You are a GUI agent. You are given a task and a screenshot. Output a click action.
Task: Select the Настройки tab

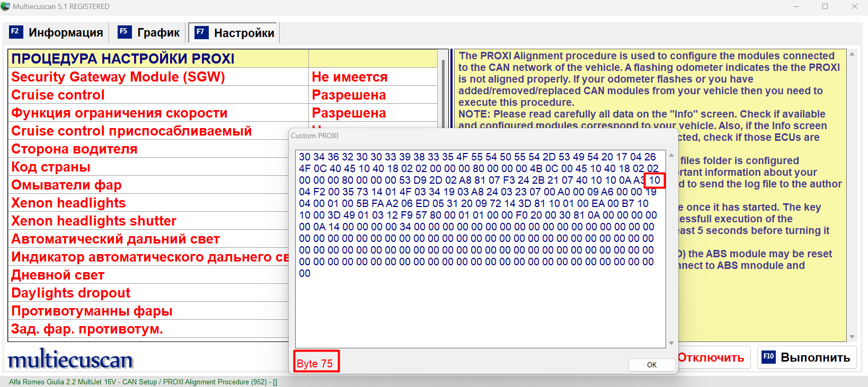pos(234,33)
